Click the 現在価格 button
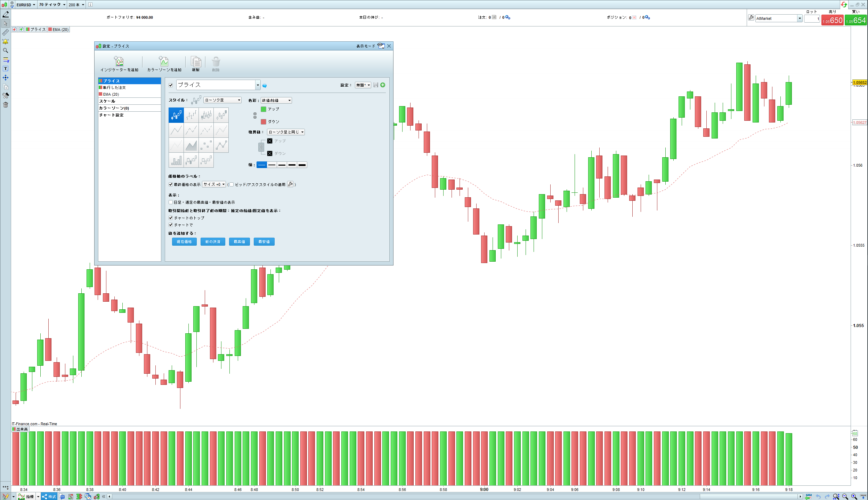Screen dimensions: 868x500 pos(184,242)
